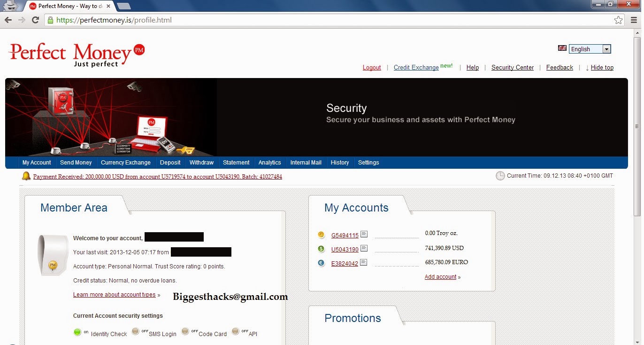This screenshot has width=644, height=345.
Task: Reload the page with the refresh icon
Action: (x=35, y=20)
